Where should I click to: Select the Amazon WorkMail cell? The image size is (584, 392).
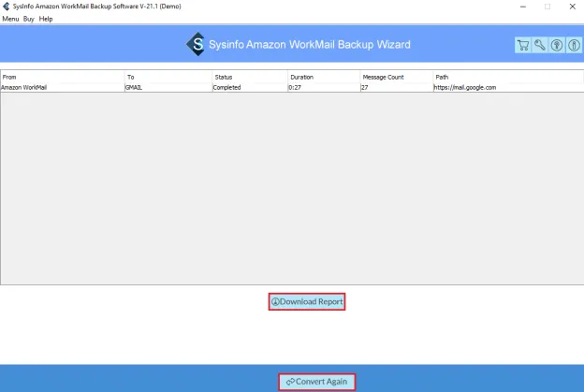[63, 88]
